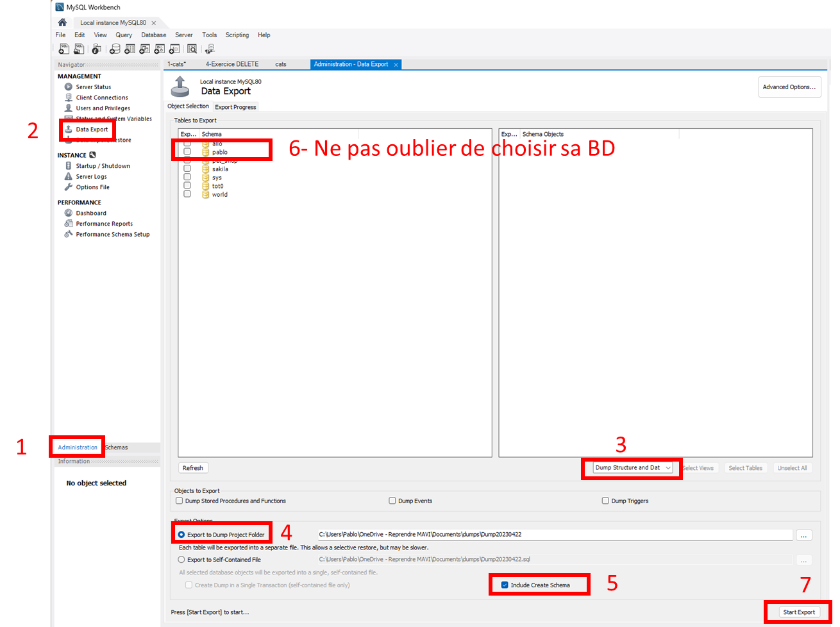
Task: Create a new stored procedure toolbar icon
Action: pos(159,49)
